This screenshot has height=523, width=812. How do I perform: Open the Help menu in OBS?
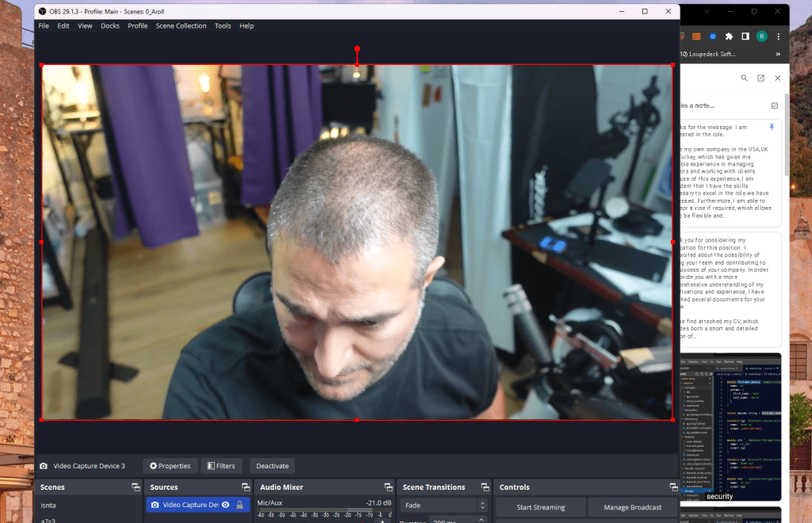pyautogui.click(x=247, y=26)
